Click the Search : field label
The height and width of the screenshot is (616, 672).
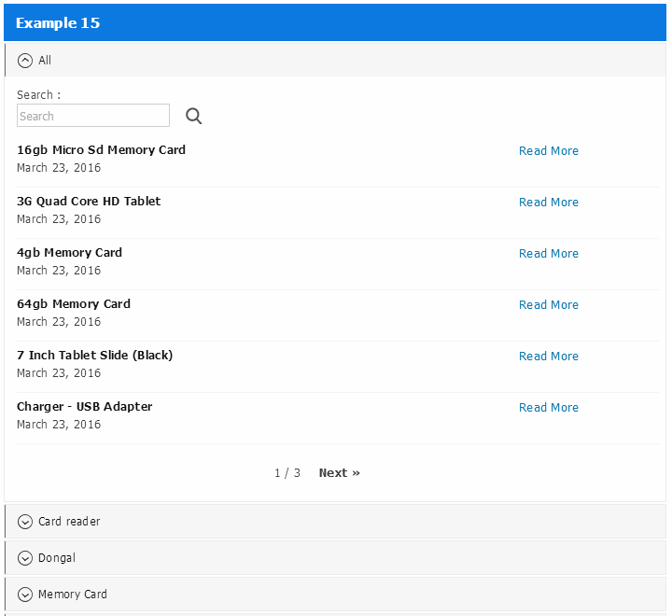pos(38,95)
